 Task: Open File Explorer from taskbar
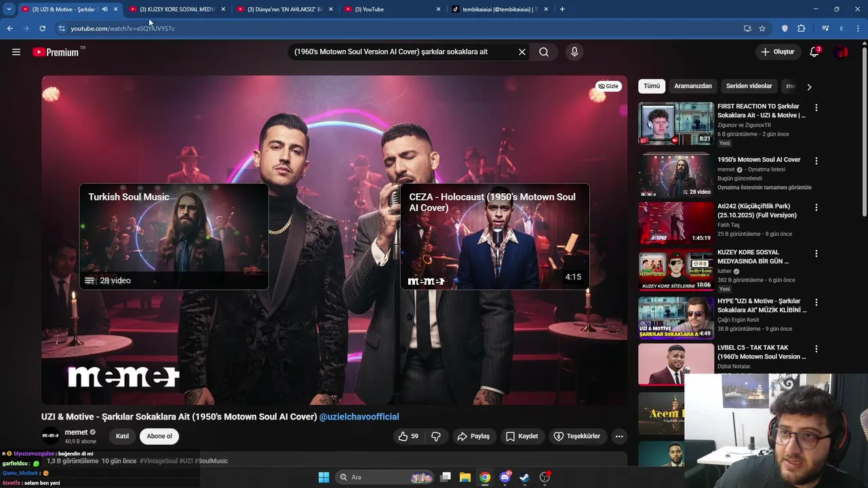click(465, 477)
